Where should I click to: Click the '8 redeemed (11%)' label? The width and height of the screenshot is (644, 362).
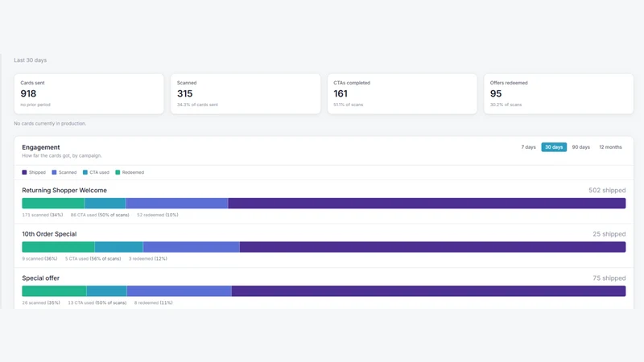pyautogui.click(x=154, y=302)
